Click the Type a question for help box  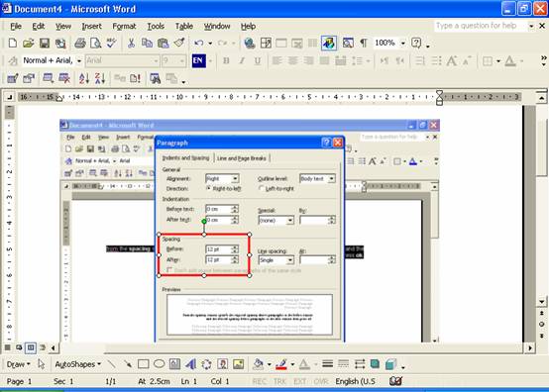pos(481,26)
